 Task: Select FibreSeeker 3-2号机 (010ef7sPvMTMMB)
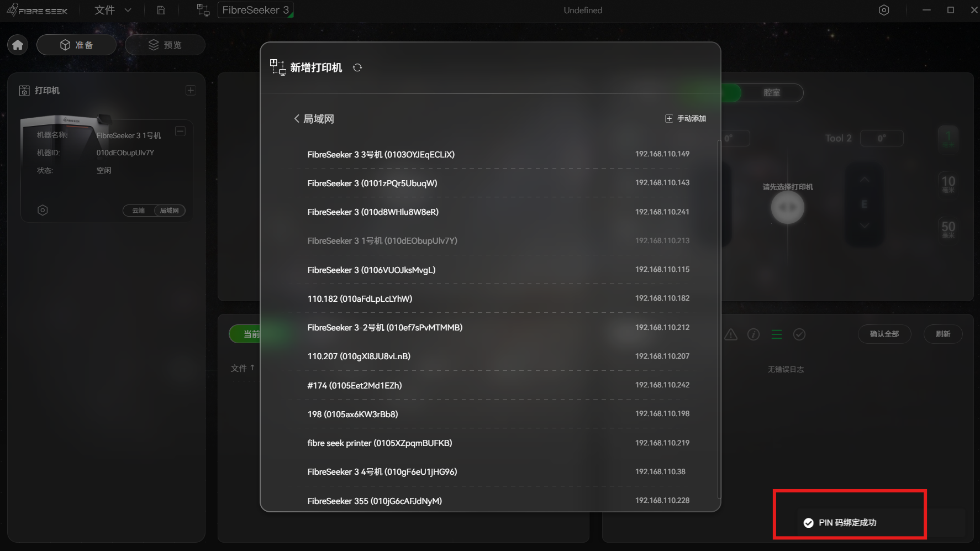coord(498,327)
